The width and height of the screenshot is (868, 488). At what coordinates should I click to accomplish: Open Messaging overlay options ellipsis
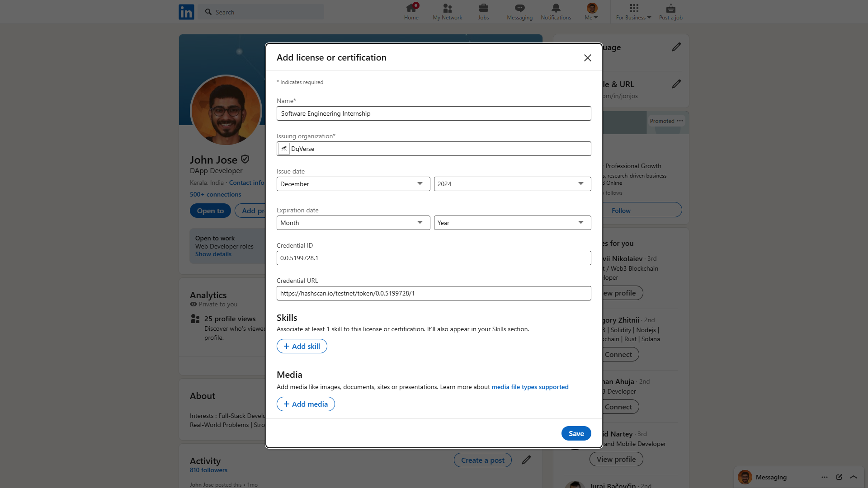(x=825, y=477)
